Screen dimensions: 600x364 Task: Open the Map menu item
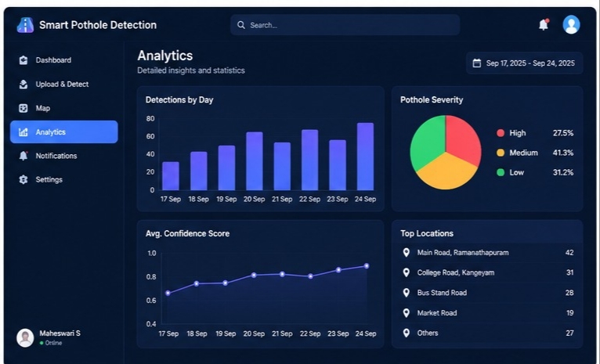coord(64,108)
